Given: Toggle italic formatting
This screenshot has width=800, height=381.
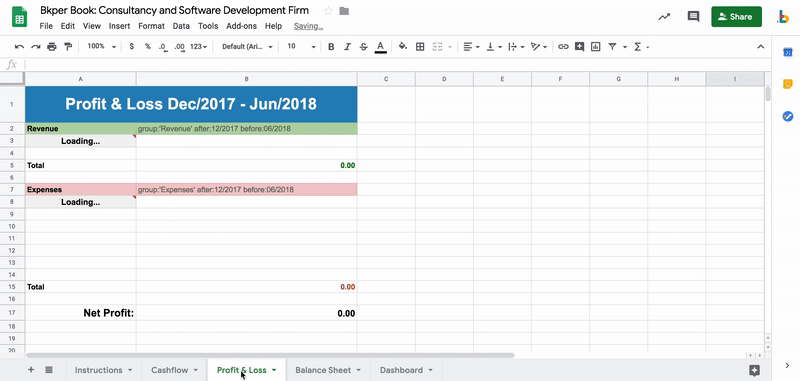Looking at the screenshot, I should tap(347, 47).
